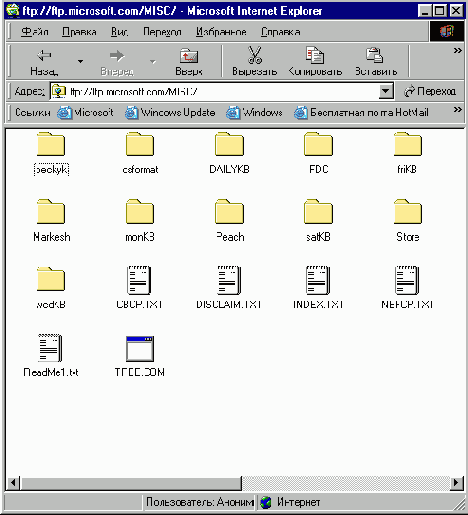The image size is (468, 515).
Task: Click the Адрес address bar label
Action: (29, 91)
